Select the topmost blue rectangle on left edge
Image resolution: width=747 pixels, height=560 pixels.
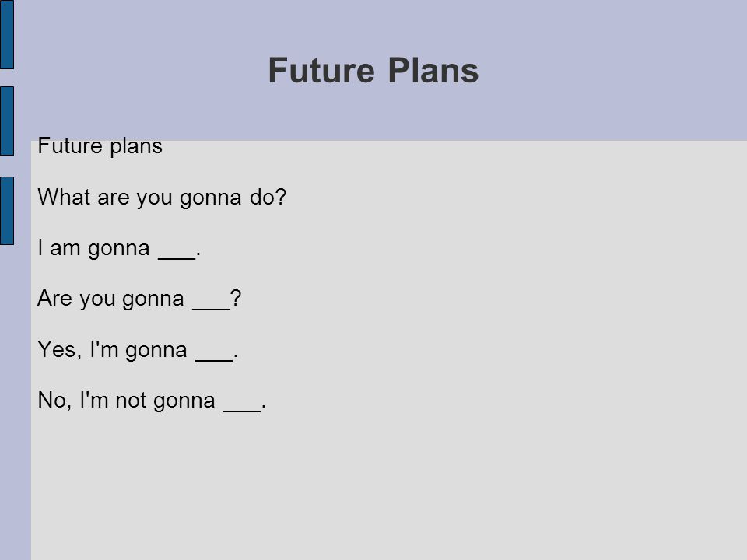pyautogui.click(x=7, y=34)
